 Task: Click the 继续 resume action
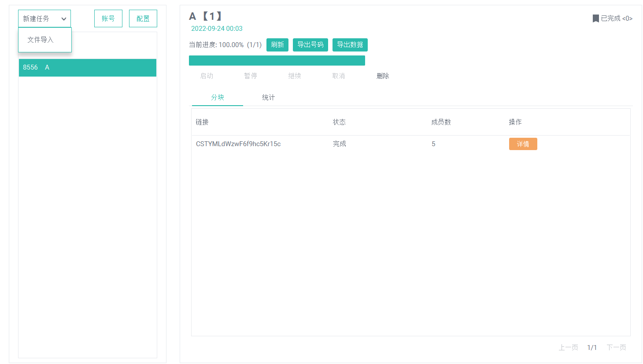[295, 76]
